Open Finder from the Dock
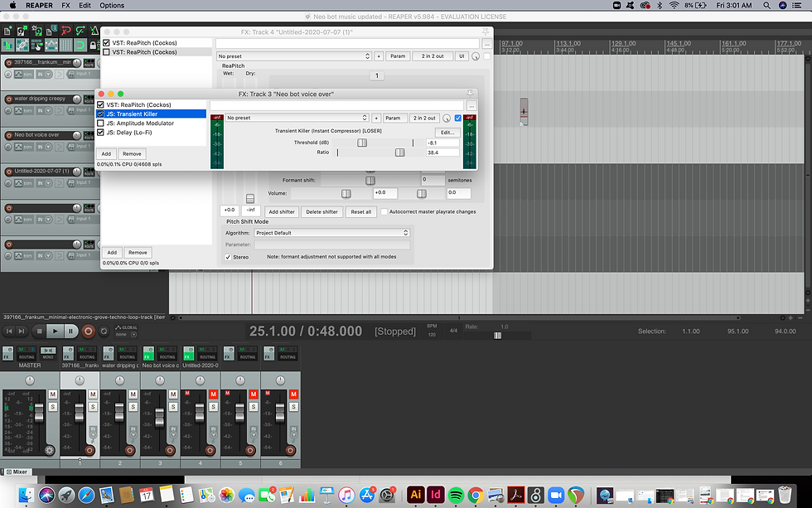The image size is (812, 508). tap(27, 495)
